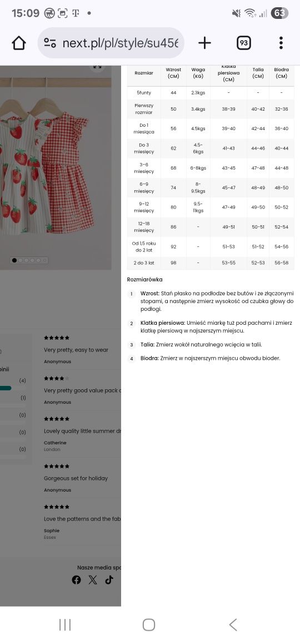Open Facebook social media icon
This screenshot has height=644, width=300.
76,579
